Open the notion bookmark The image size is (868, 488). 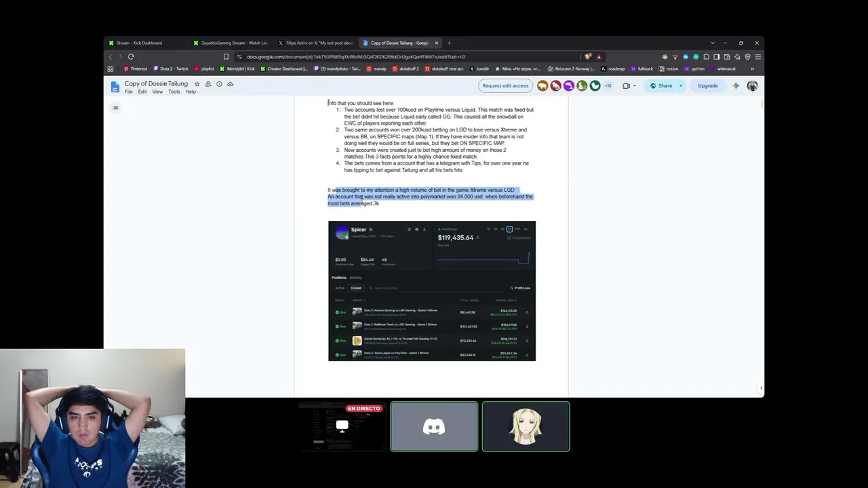pyautogui.click(x=669, y=68)
